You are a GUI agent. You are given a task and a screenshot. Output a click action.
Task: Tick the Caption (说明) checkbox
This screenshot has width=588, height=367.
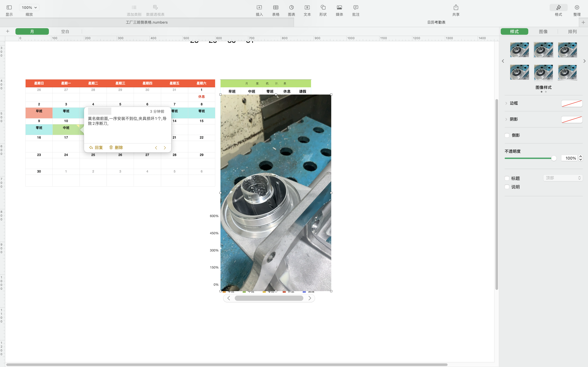coord(507,187)
